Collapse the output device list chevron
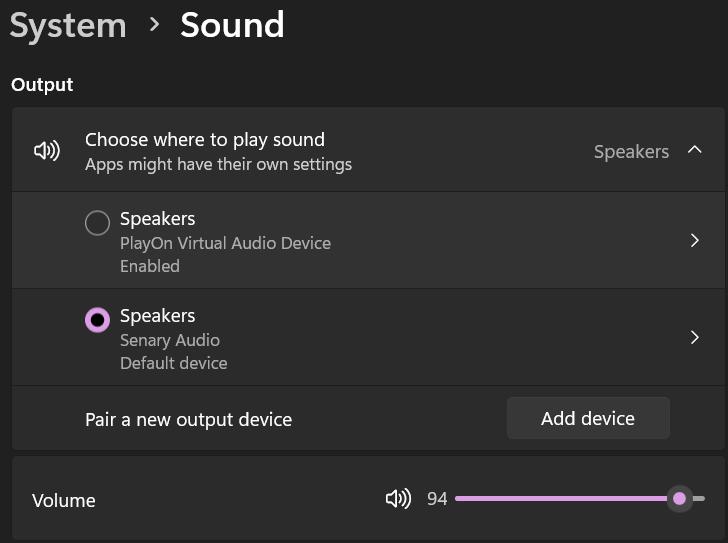This screenshot has width=728, height=543. click(695, 151)
